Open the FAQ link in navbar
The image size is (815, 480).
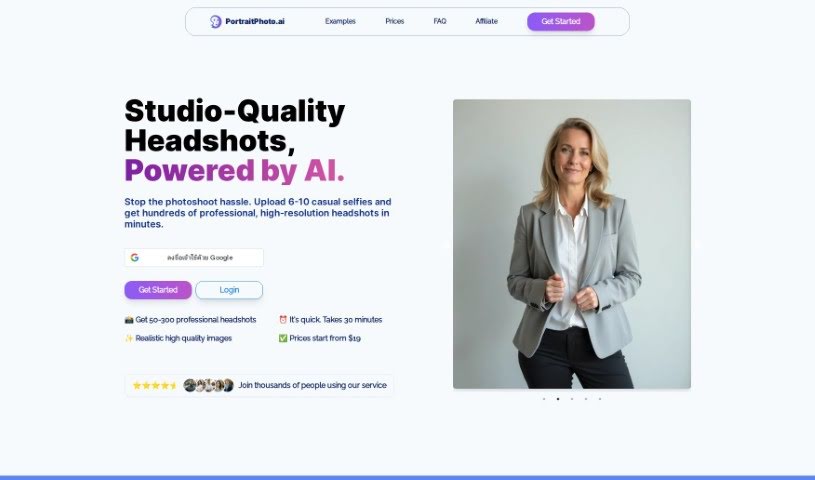click(440, 21)
